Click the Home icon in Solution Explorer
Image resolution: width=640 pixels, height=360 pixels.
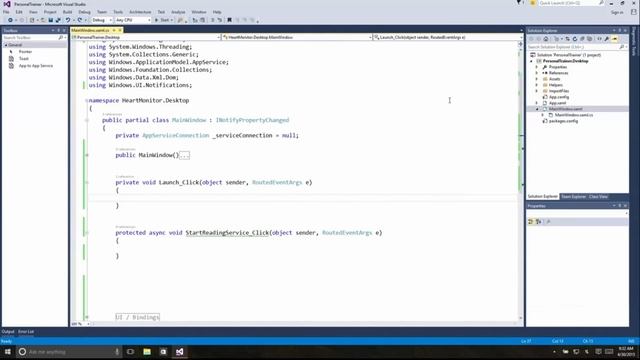[x=546, y=39]
